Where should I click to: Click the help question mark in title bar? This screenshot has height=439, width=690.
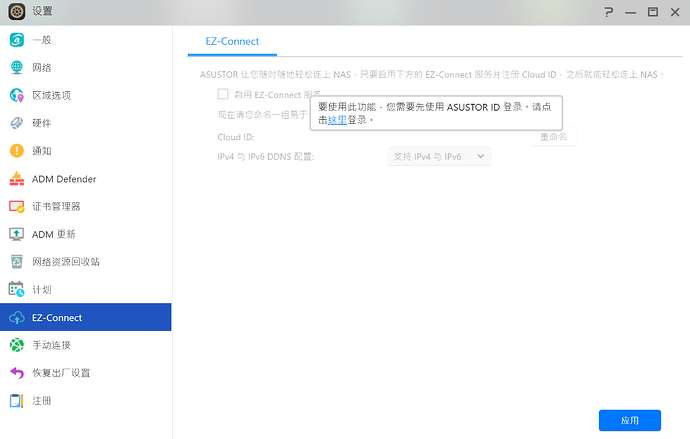tap(608, 11)
